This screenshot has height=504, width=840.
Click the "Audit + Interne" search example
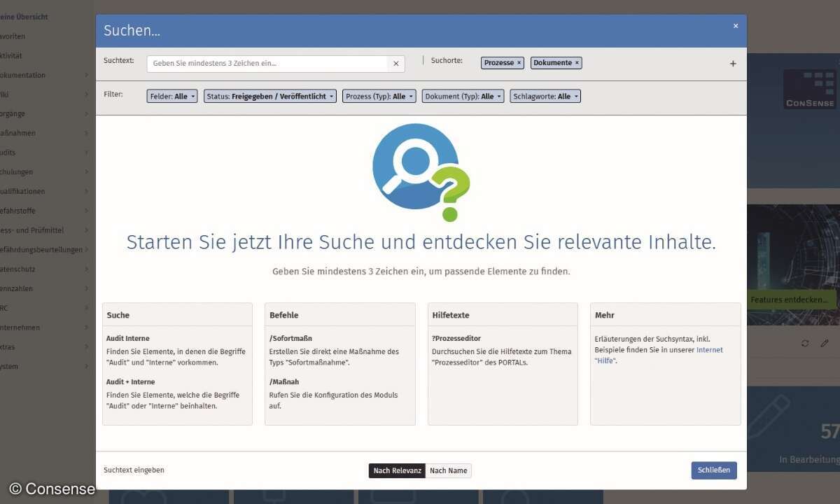131,382
